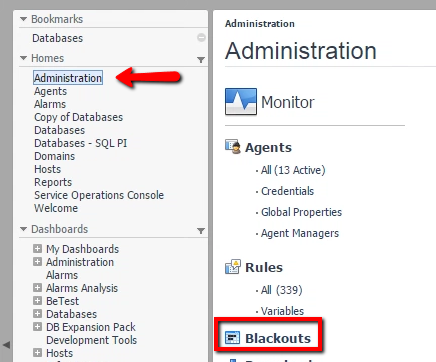Collapse the Bookmarks section

23,19
